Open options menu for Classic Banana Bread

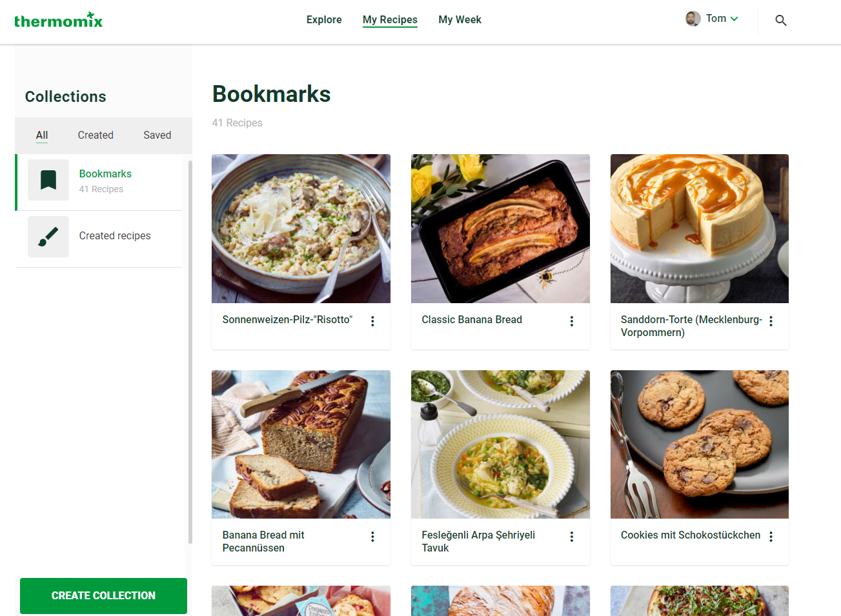(572, 321)
